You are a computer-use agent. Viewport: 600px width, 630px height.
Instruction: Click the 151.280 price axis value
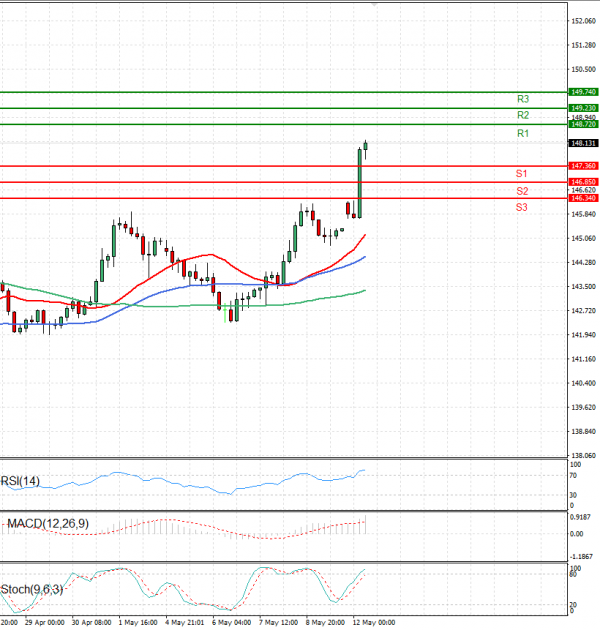pos(584,45)
